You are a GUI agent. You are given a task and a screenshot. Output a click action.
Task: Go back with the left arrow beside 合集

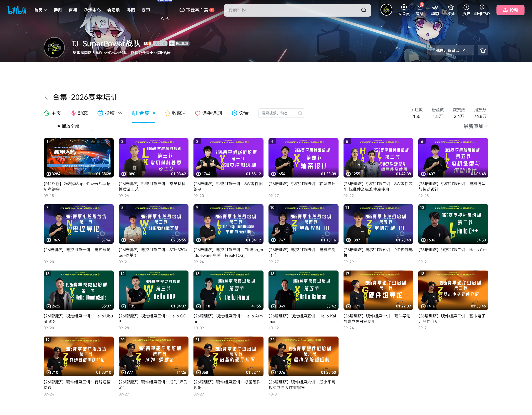pos(46,97)
